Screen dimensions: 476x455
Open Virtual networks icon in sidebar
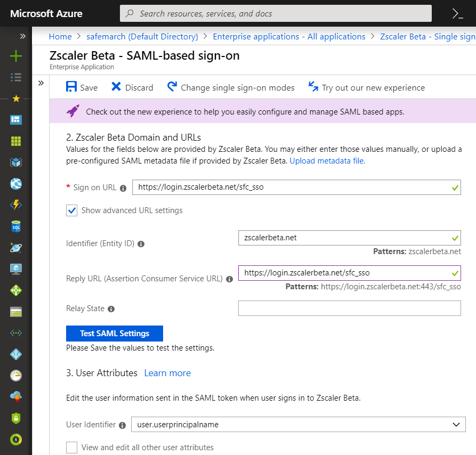[16, 333]
